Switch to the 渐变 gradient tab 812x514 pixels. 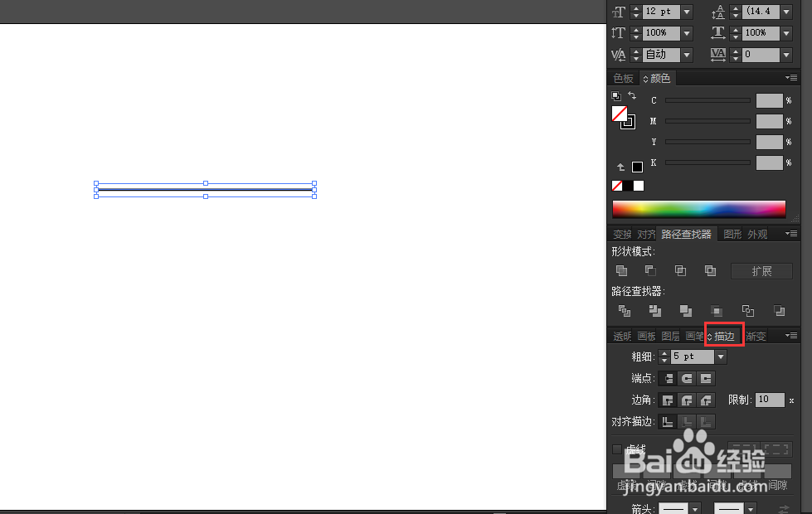pyautogui.click(x=756, y=337)
